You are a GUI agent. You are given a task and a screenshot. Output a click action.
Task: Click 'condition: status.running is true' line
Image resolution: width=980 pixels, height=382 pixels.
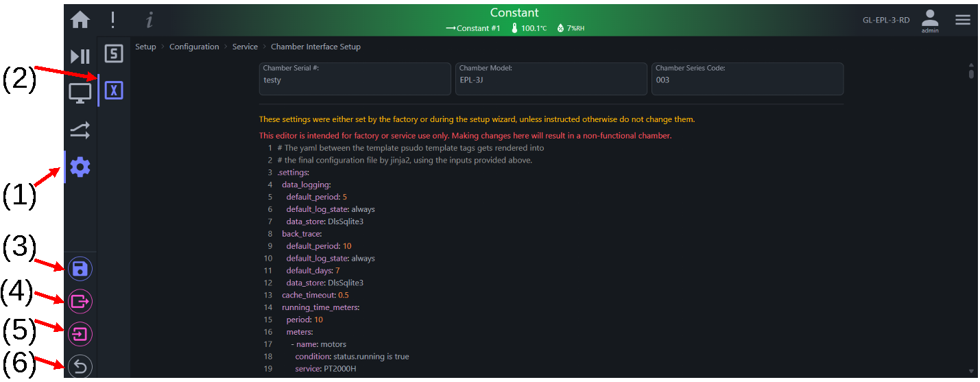pos(352,357)
